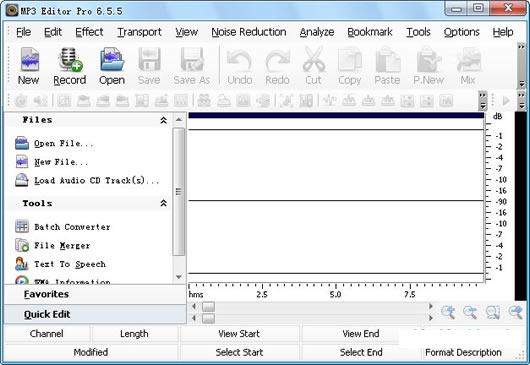Start recording with the Record button
This screenshot has height=365, width=530.
pos(70,66)
